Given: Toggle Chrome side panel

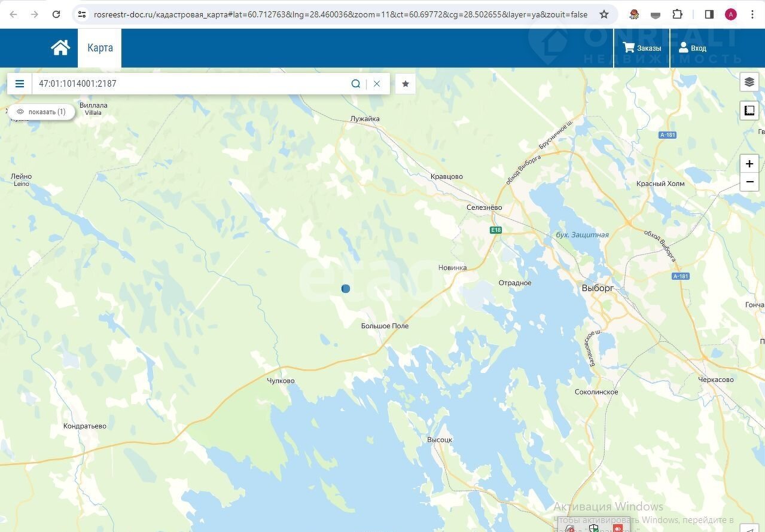Looking at the screenshot, I should point(709,14).
